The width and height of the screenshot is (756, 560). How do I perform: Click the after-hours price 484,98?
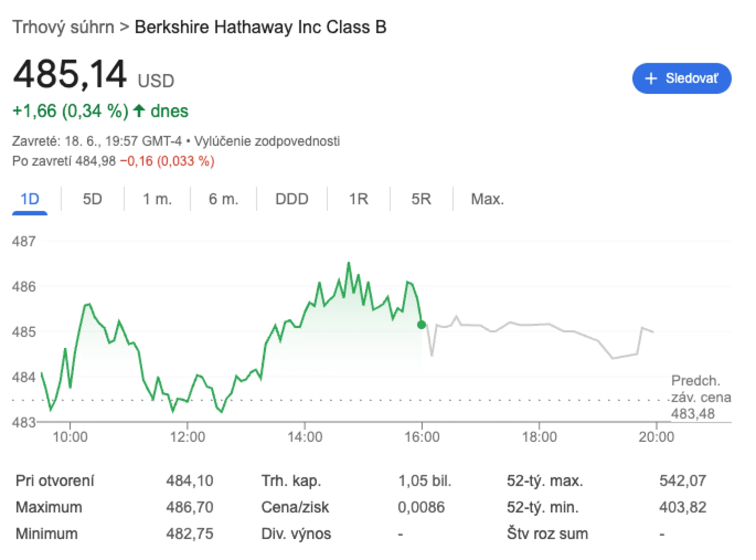(95, 161)
